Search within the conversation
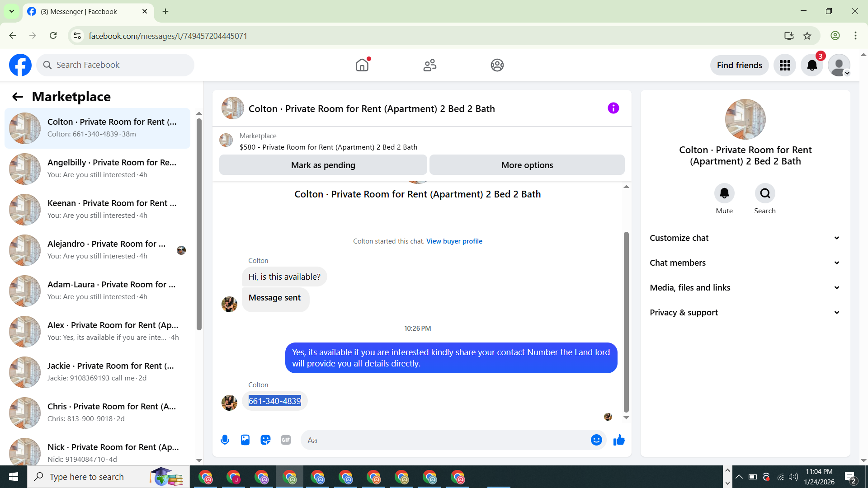Image resolution: width=868 pixels, height=488 pixels. coord(765,193)
